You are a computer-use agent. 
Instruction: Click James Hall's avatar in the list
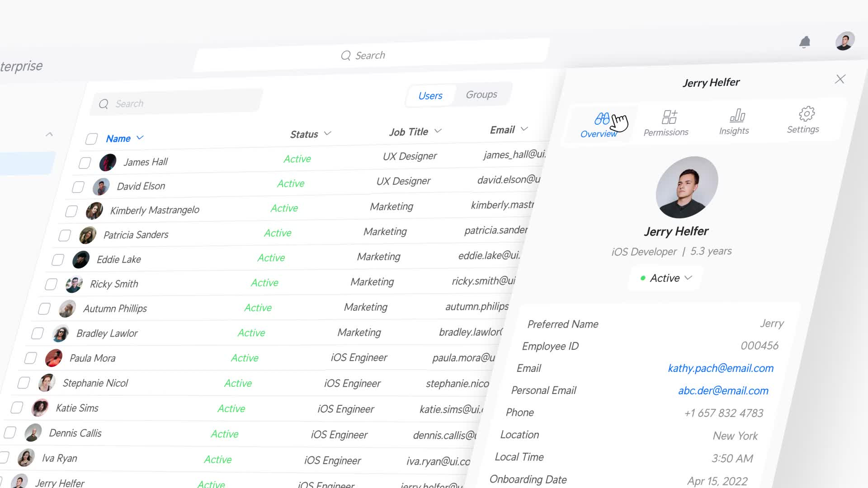(x=108, y=162)
